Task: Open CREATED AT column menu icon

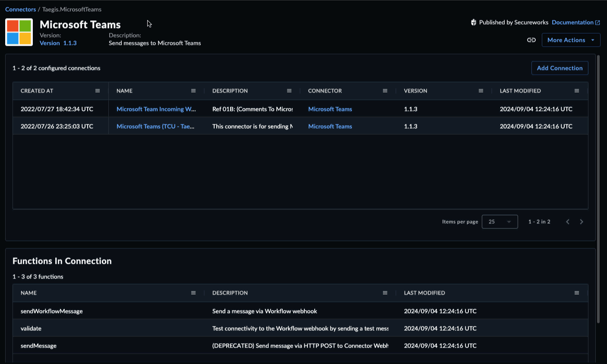Action: pos(98,91)
